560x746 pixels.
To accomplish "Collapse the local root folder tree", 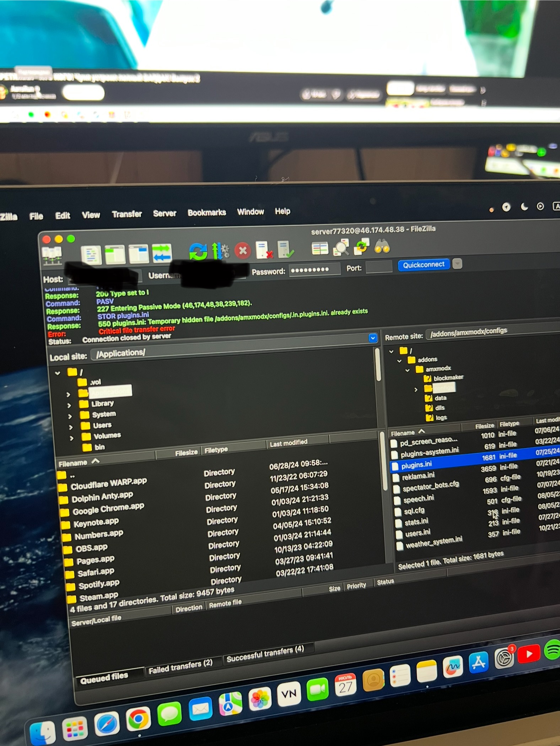I will click(58, 373).
